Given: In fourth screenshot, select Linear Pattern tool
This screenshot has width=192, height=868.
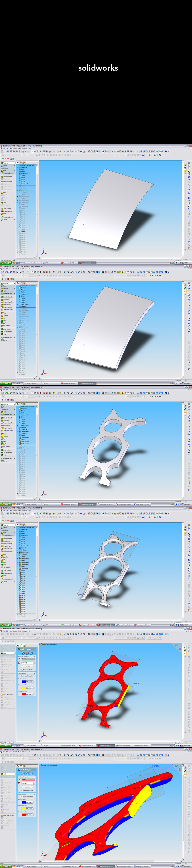Looking at the screenshot, I should (6, 571).
